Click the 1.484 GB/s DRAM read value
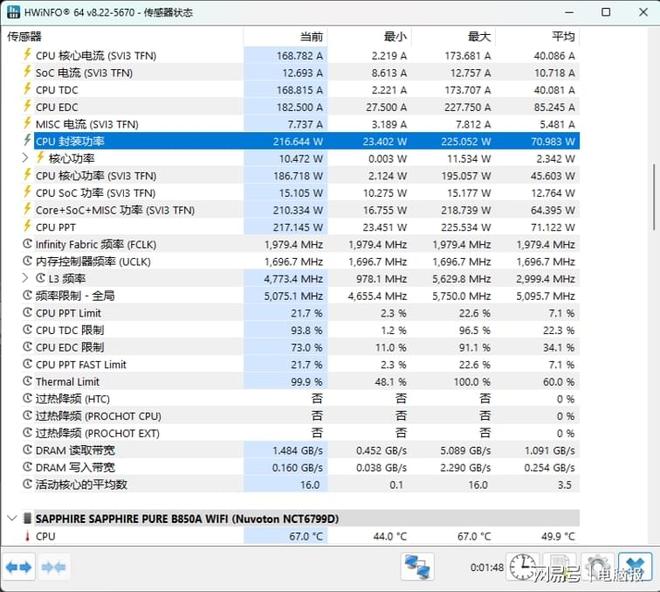 point(298,451)
